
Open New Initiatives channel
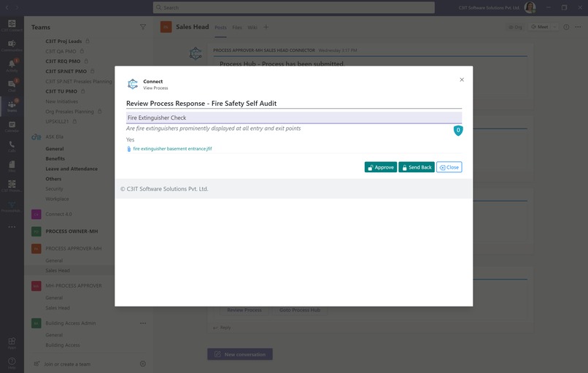[61, 101]
